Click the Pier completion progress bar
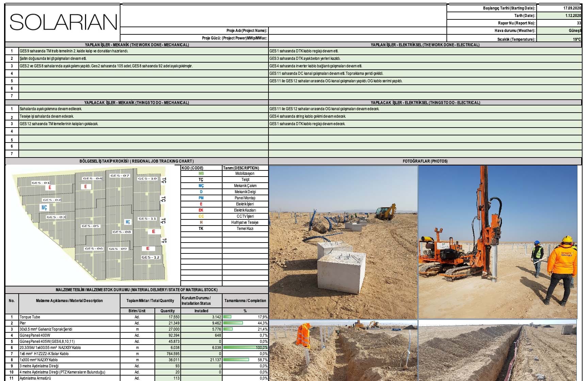 [233, 323]
